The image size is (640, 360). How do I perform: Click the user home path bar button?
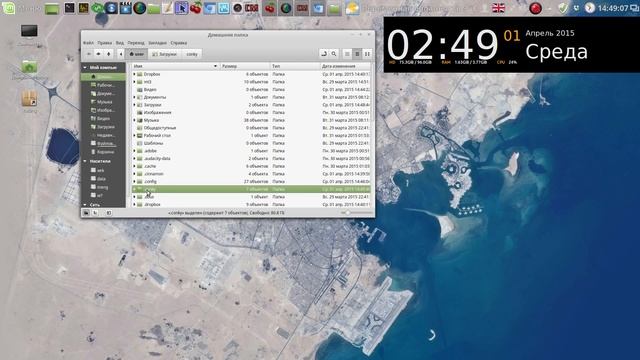click(136, 54)
